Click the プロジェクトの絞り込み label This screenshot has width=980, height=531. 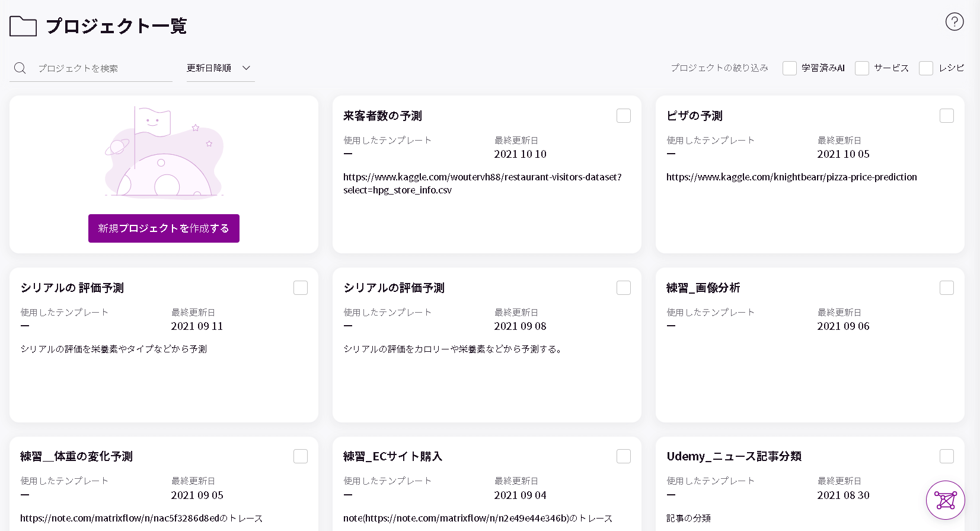(719, 68)
